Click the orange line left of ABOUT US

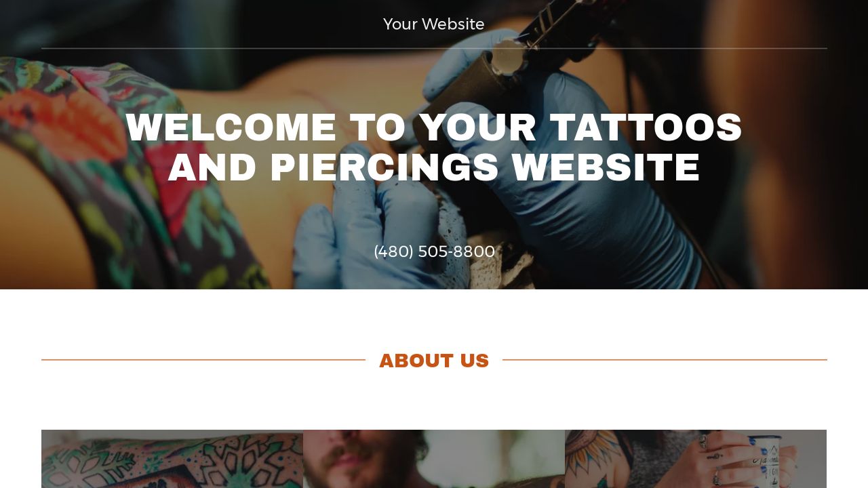point(203,360)
